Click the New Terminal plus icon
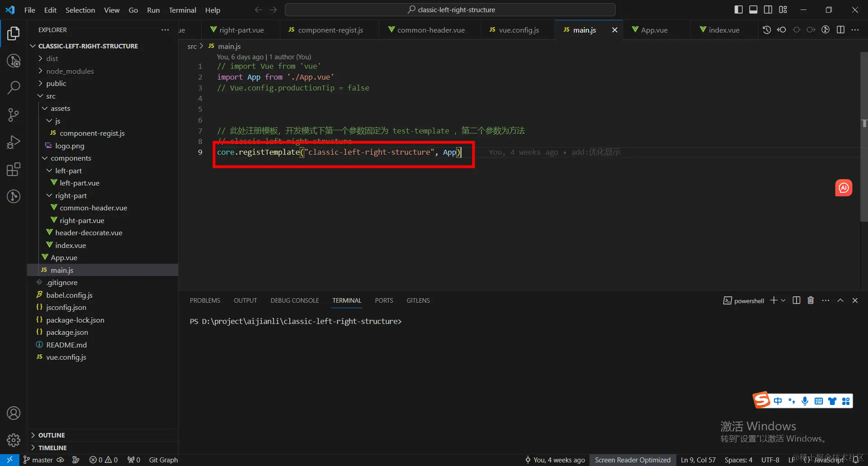Viewport: 868px width, 466px height. click(774, 300)
